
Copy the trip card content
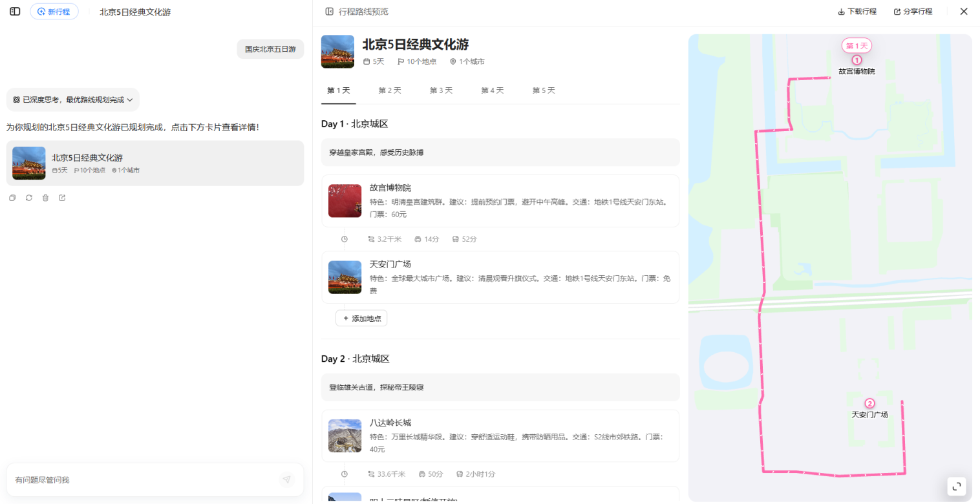(x=12, y=198)
